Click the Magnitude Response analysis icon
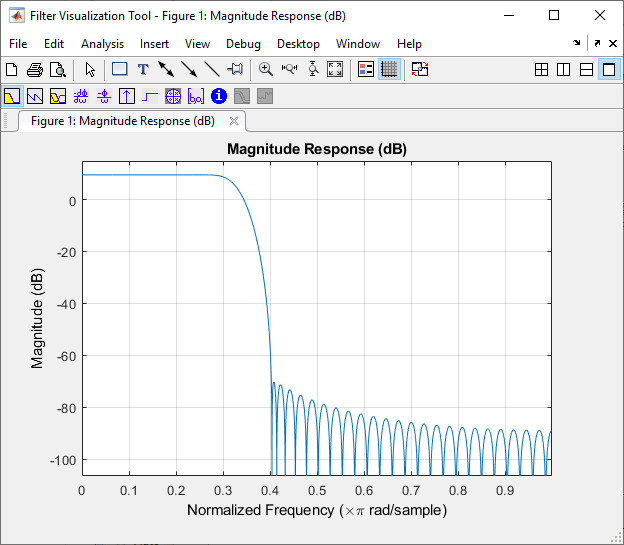The image size is (624, 545). 12,96
